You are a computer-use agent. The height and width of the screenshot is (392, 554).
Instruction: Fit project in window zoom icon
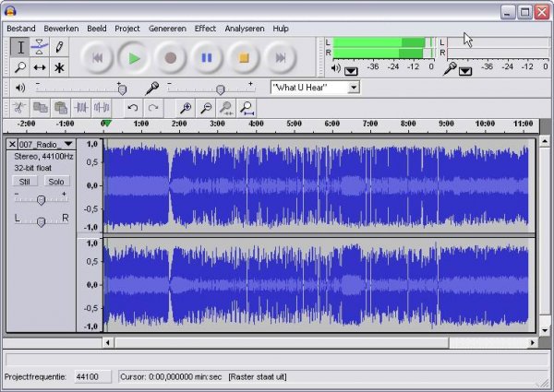click(247, 108)
